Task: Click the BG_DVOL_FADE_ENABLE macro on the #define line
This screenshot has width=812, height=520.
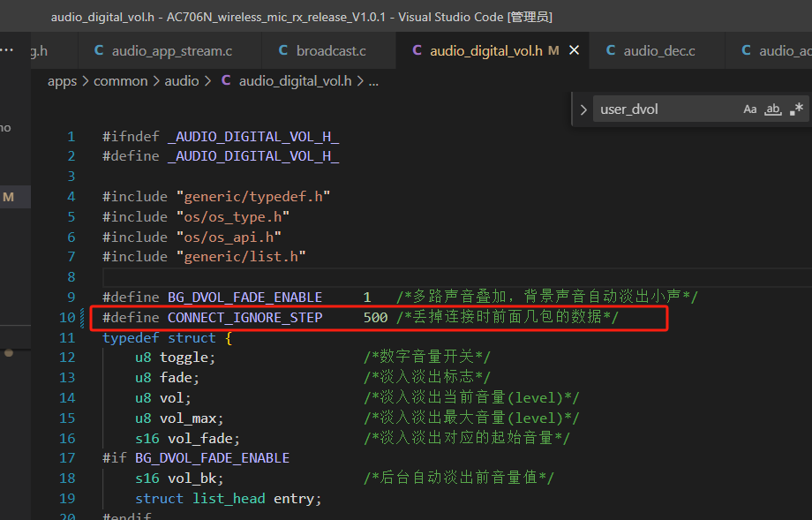Action: 245,298
